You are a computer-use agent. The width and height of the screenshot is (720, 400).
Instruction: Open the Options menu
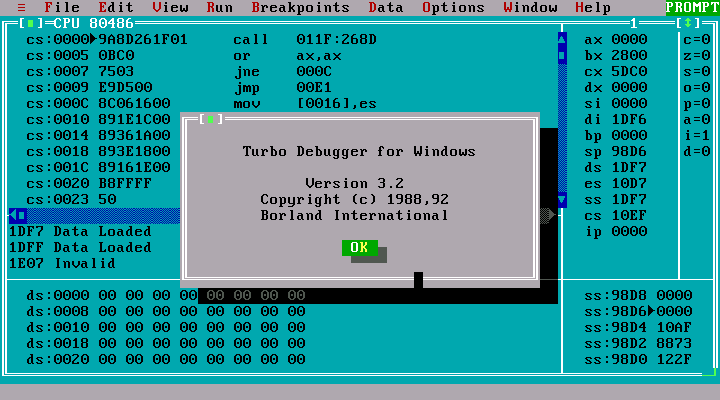point(453,7)
